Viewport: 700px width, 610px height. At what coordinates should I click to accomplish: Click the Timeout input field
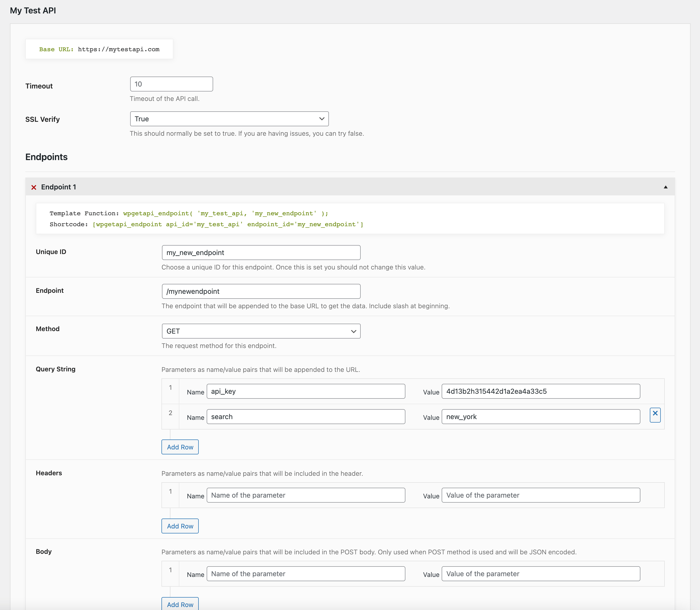coord(171,84)
